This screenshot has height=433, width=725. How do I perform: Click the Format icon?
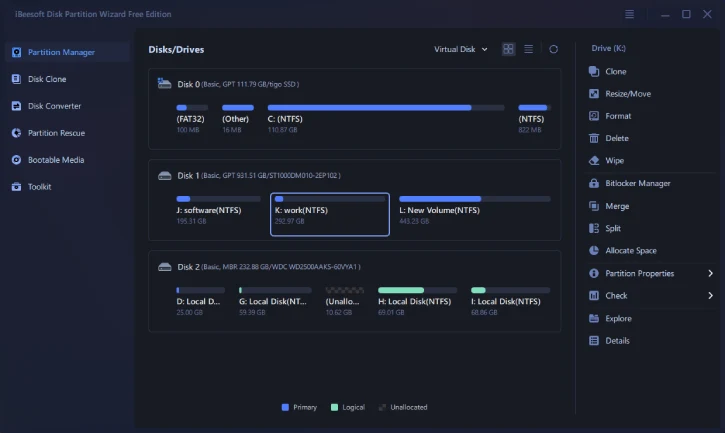[594, 116]
